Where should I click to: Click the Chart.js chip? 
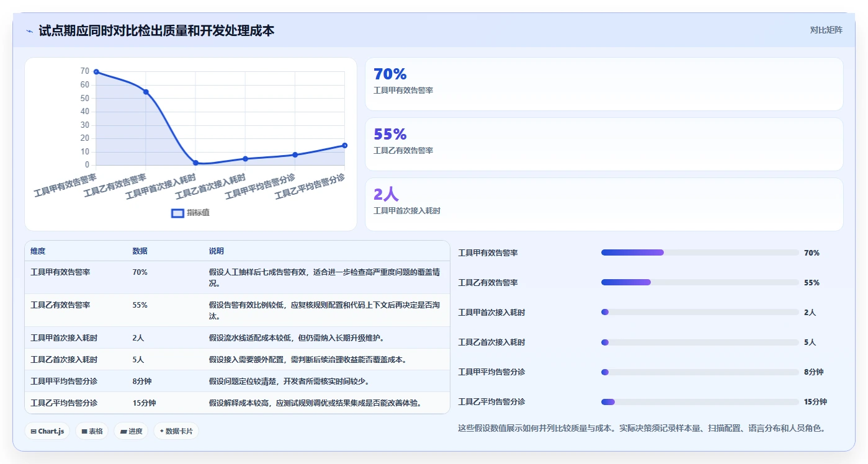tap(47, 431)
